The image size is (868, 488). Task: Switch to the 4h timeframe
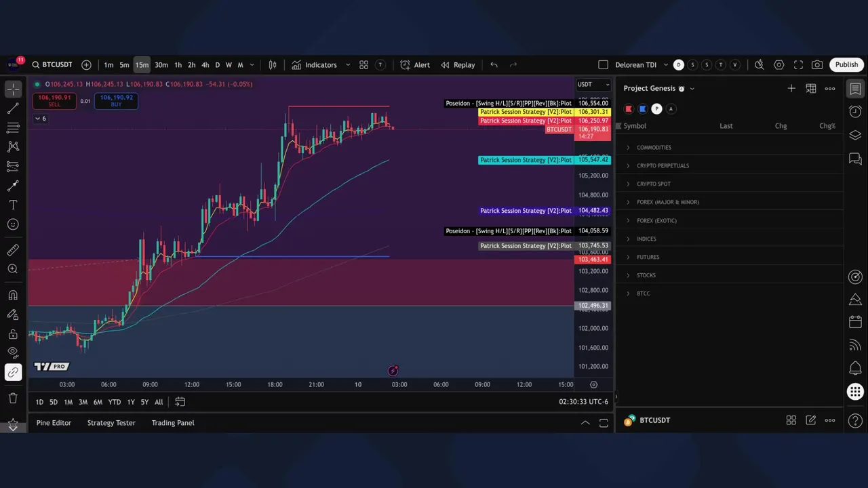[x=205, y=65]
